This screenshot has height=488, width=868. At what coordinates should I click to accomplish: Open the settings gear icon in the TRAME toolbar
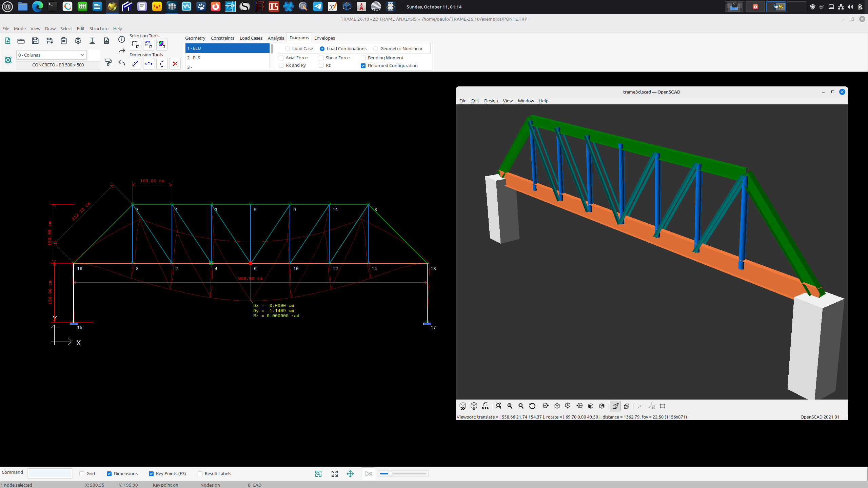[78, 41]
